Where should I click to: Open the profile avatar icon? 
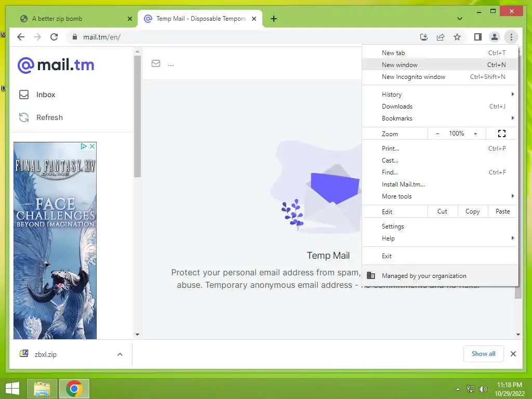click(495, 37)
